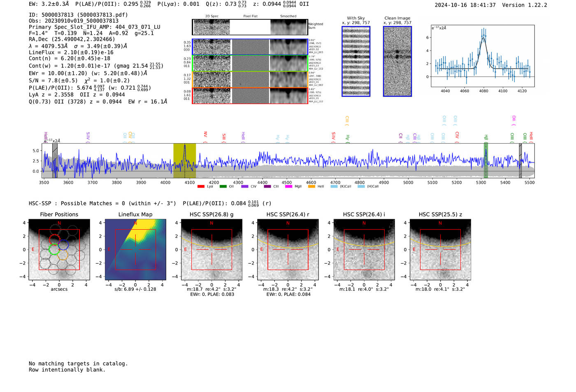This screenshot has height=392, width=576.
Task: Click the z-band m:18.0 re:4.1" caption
Action: click(440, 289)
